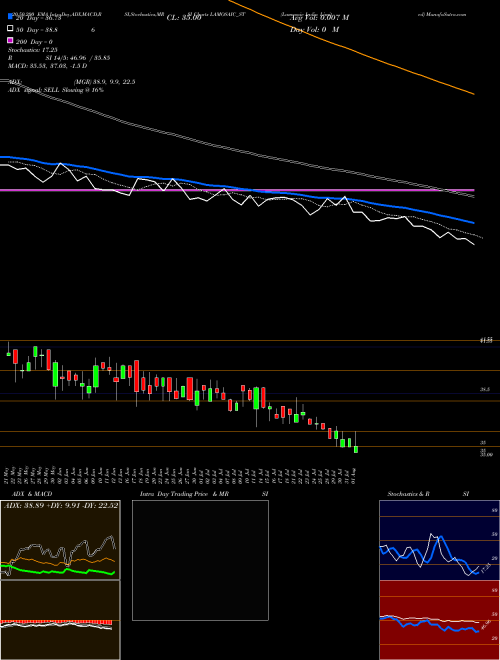
Task: Click the RSI 14/5 value text
Action: [x=78, y=58]
